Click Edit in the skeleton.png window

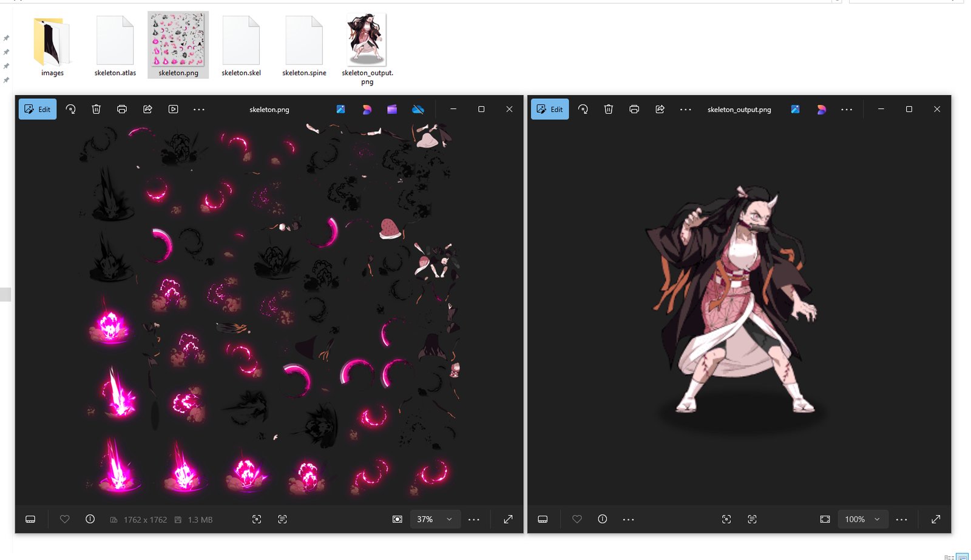pos(38,109)
